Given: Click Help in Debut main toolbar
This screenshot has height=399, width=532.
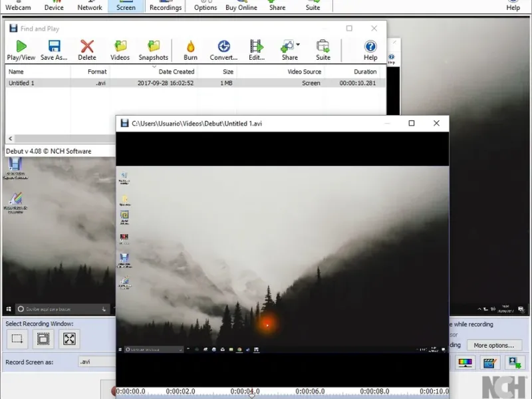Looking at the screenshot, I should point(513,6).
